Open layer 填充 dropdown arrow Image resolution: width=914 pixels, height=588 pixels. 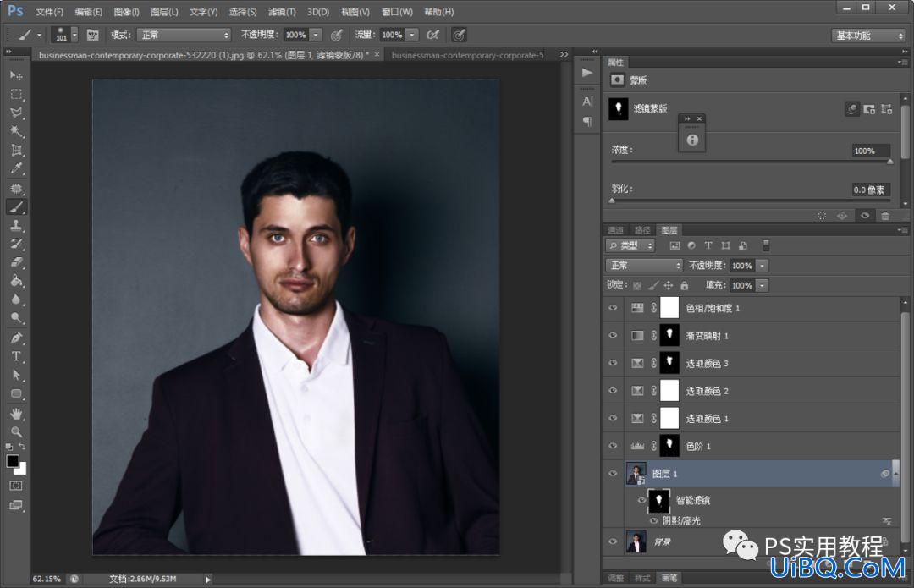pos(762,286)
